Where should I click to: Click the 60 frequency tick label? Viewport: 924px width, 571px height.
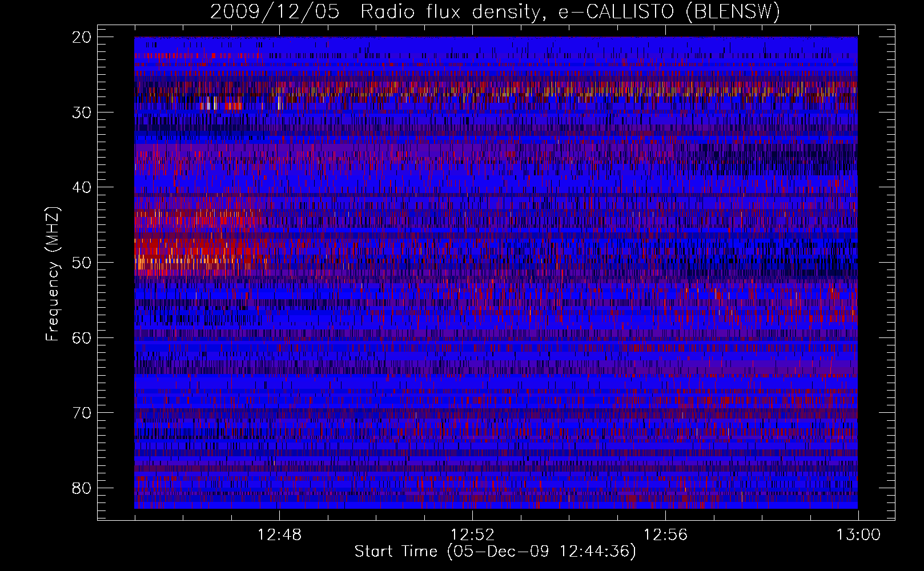click(82, 338)
